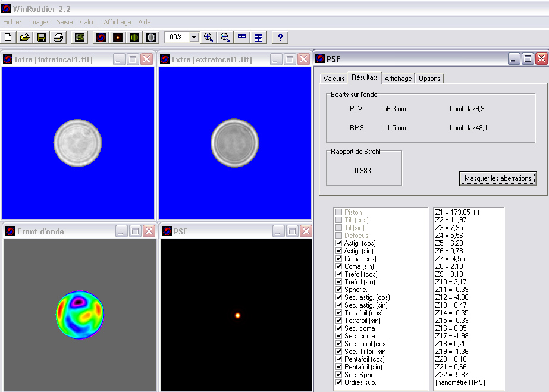Print using the printer toolbar icon
549x392 pixels.
(58, 37)
